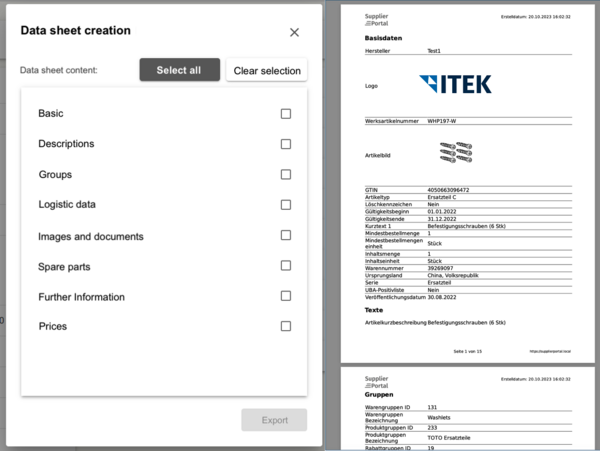The image size is (600, 451).
Task: Click the Spare parts label
Action: 64,267
